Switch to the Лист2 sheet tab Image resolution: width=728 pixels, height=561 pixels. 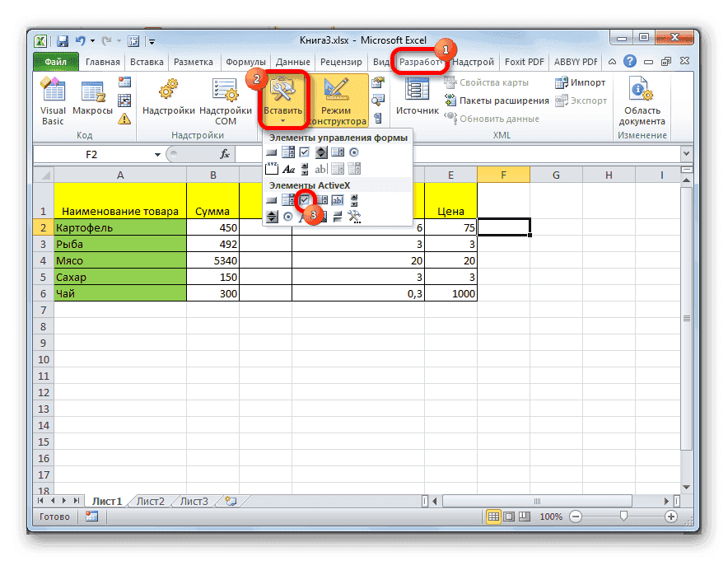point(151,500)
